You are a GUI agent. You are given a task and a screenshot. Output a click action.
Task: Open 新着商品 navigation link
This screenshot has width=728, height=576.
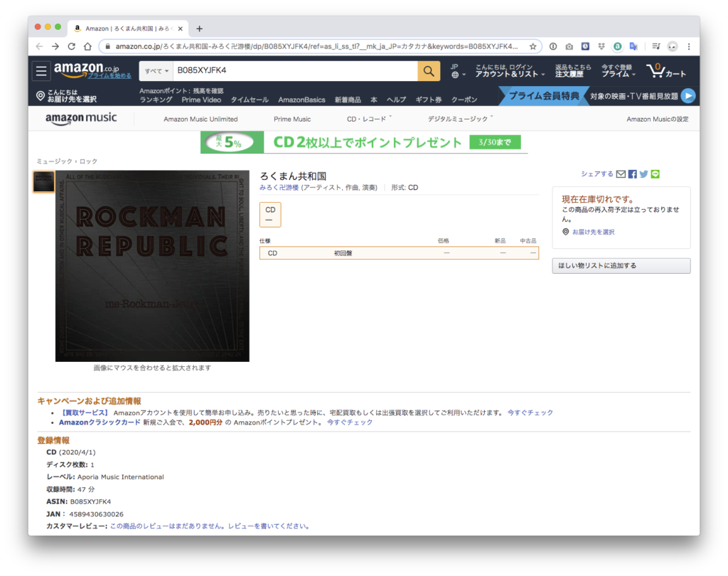[x=348, y=100]
